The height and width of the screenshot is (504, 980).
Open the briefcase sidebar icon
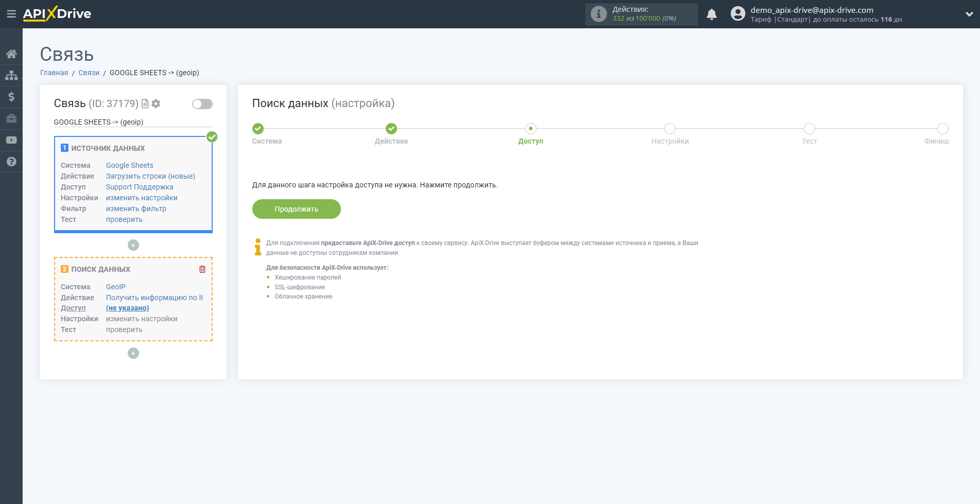coord(11,118)
